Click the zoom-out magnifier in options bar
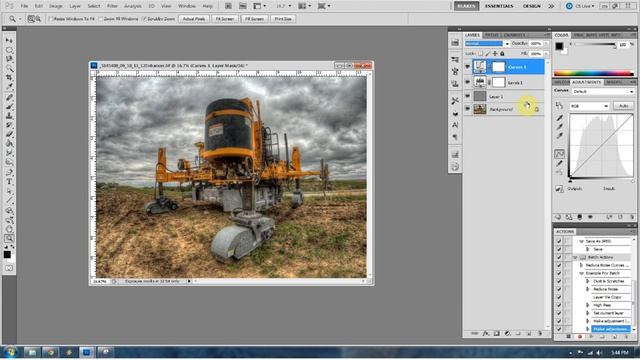 coord(38,19)
